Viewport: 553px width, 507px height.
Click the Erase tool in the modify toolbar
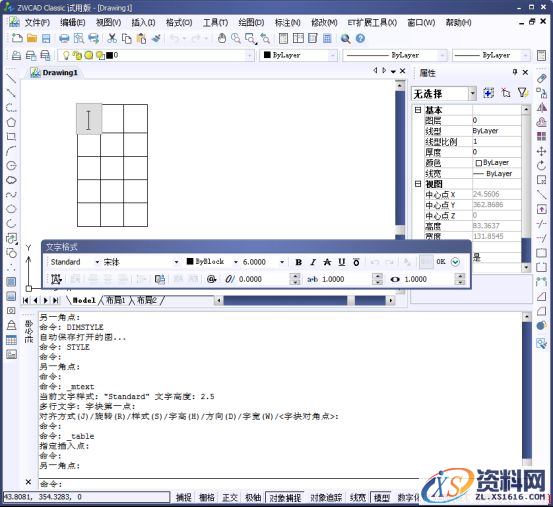[541, 78]
